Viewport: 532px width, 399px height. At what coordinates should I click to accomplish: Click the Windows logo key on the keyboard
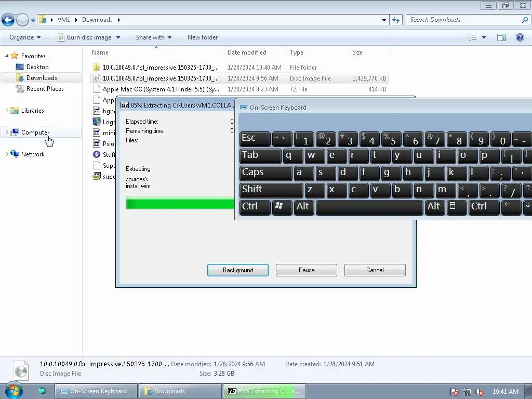coord(282,207)
